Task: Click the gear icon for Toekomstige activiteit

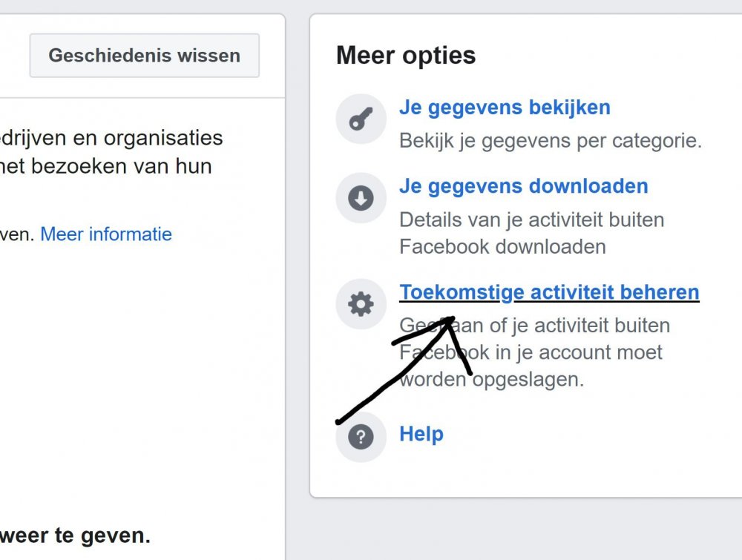Action: click(x=361, y=304)
